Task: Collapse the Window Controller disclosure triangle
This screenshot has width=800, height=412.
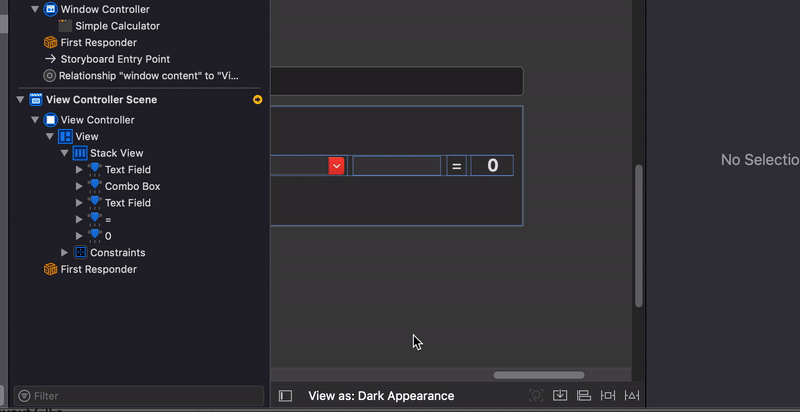Action: coord(35,9)
